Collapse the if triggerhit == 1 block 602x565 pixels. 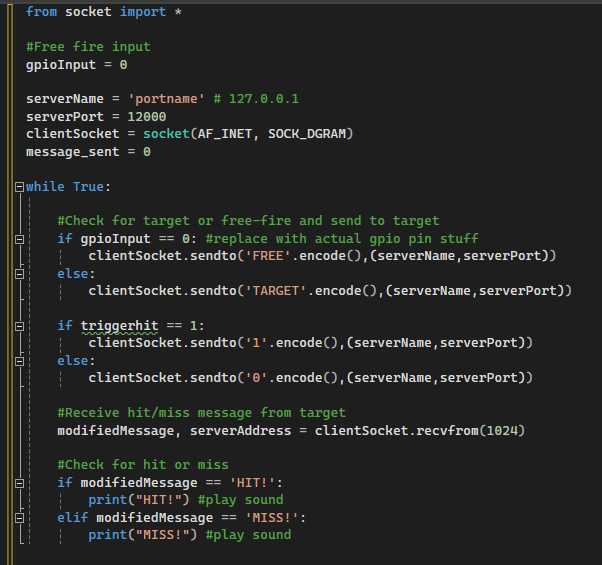(19, 326)
